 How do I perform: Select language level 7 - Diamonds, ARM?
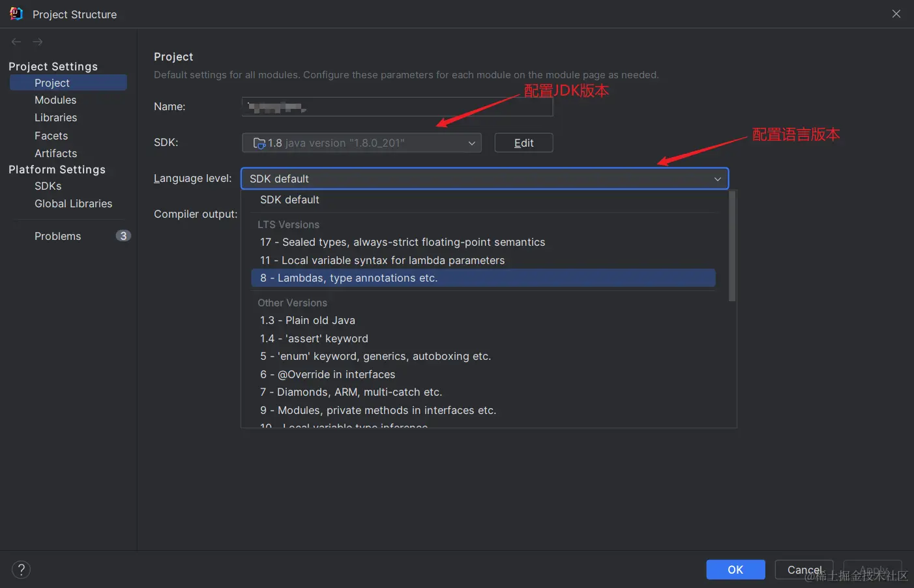484,392
